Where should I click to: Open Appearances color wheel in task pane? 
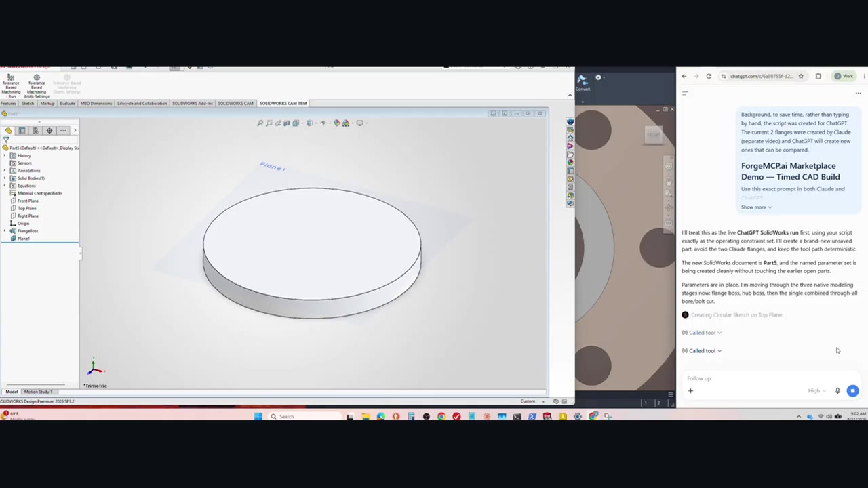(570, 162)
